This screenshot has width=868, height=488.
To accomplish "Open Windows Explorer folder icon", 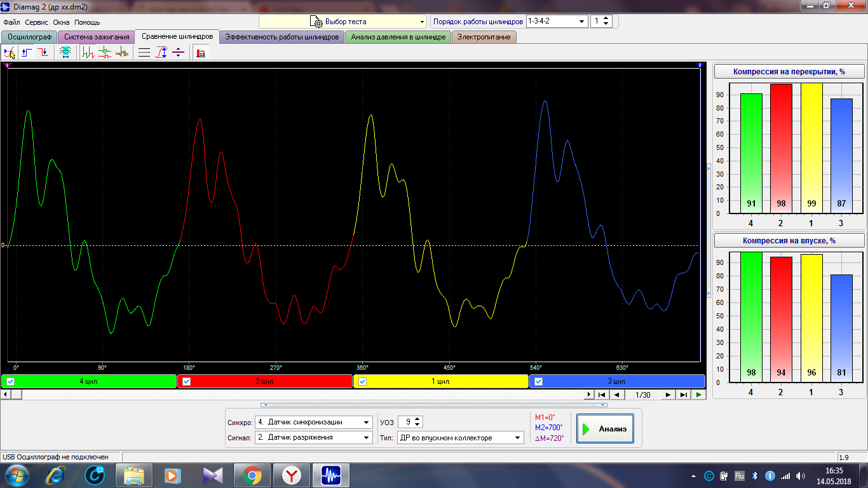I will point(134,475).
